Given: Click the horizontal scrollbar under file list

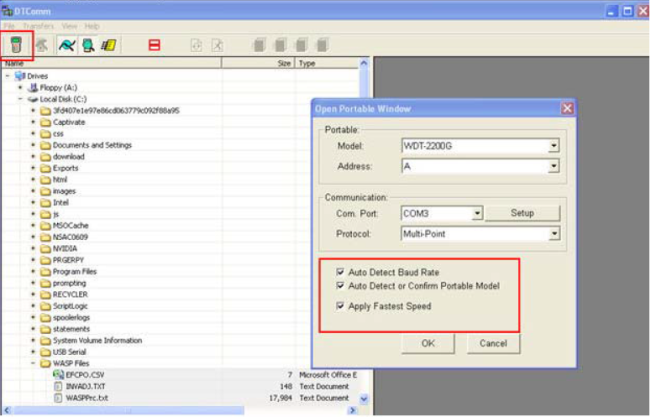Looking at the screenshot, I should (x=180, y=411).
